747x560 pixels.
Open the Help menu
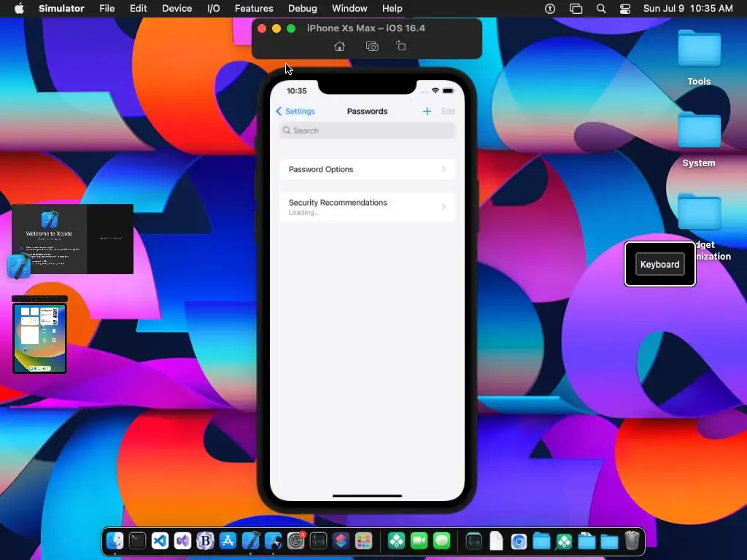click(392, 8)
